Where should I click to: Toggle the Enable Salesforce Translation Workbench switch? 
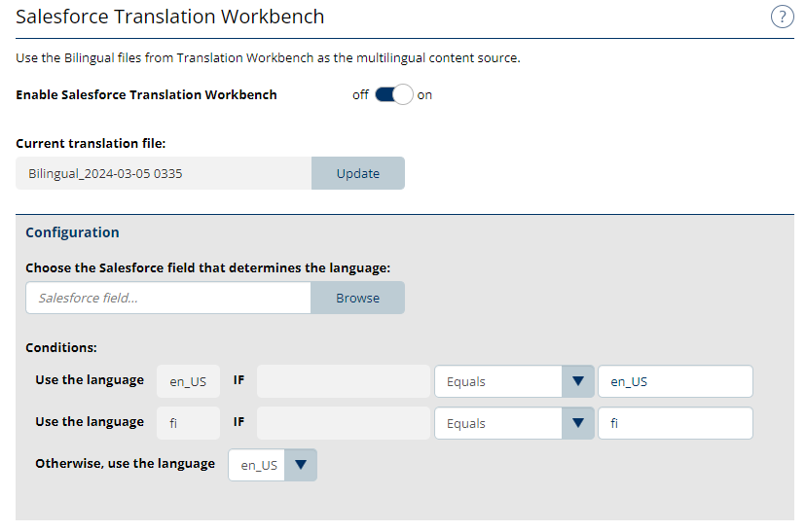click(x=394, y=95)
